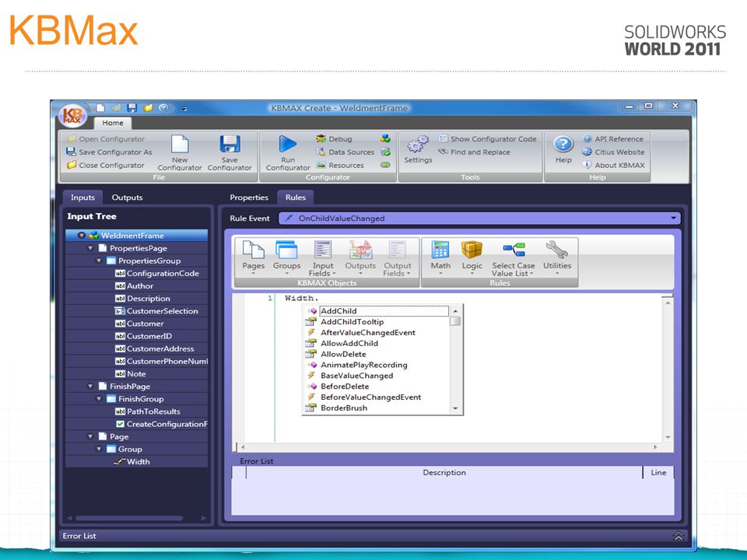Click the Utilities wrench icon
Viewport: 747px width, 560px height.
click(x=557, y=250)
